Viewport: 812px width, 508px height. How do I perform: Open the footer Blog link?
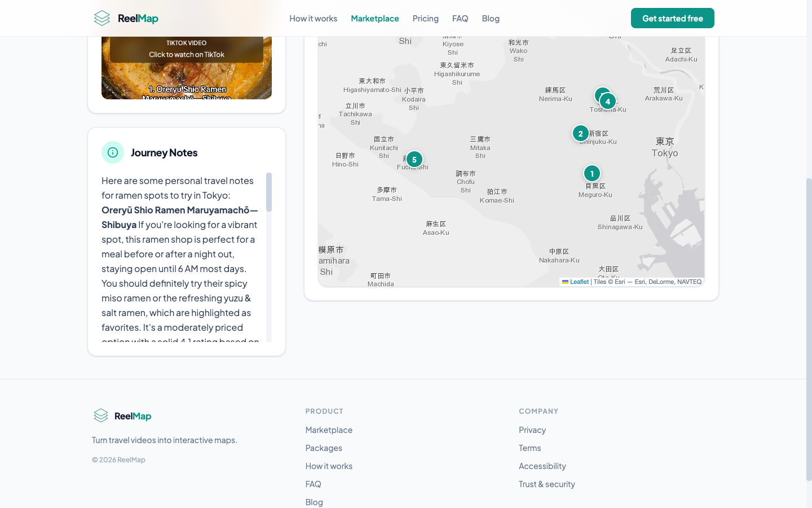point(314,502)
